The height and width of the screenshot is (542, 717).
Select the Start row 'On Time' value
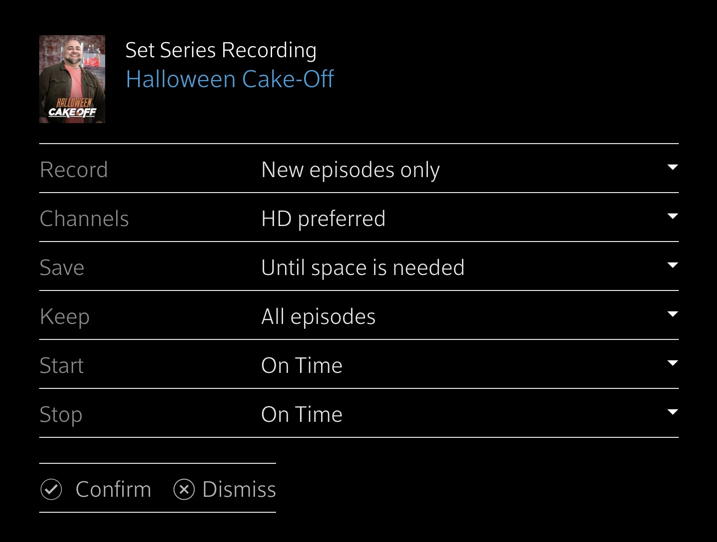302,365
